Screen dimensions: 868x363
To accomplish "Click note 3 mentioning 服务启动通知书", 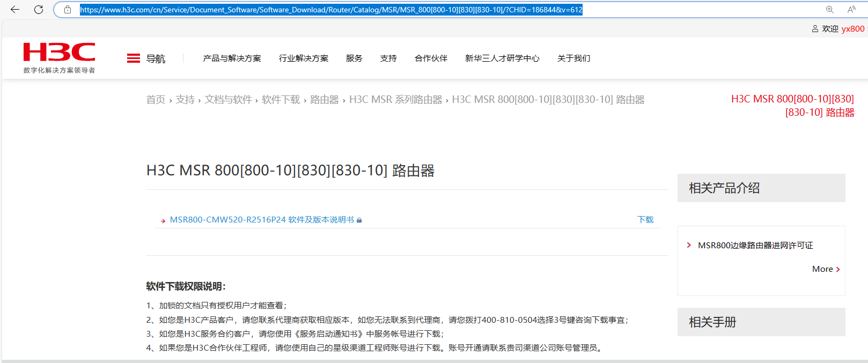I will click(x=295, y=334).
